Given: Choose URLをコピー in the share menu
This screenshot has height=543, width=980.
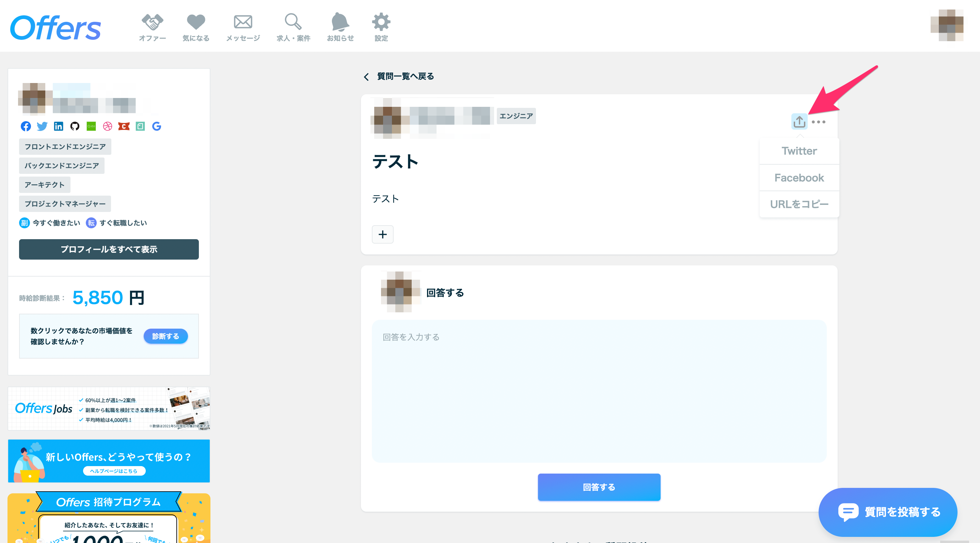Looking at the screenshot, I should coord(799,204).
